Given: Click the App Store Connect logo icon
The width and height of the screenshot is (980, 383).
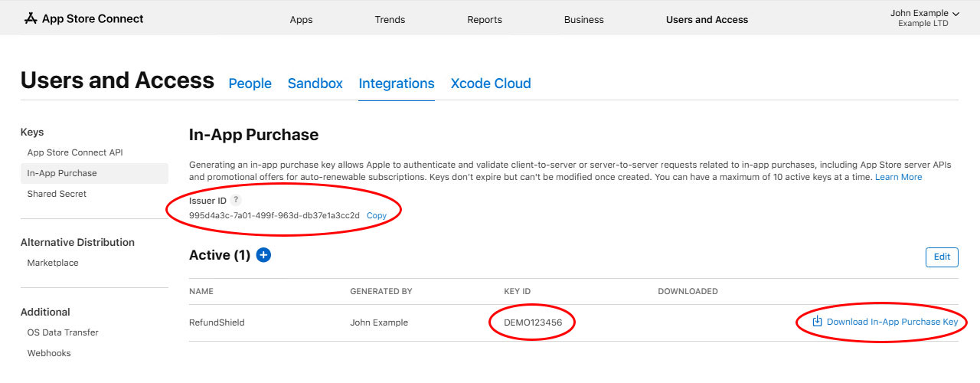Looking at the screenshot, I should click(x=31, y=18).
